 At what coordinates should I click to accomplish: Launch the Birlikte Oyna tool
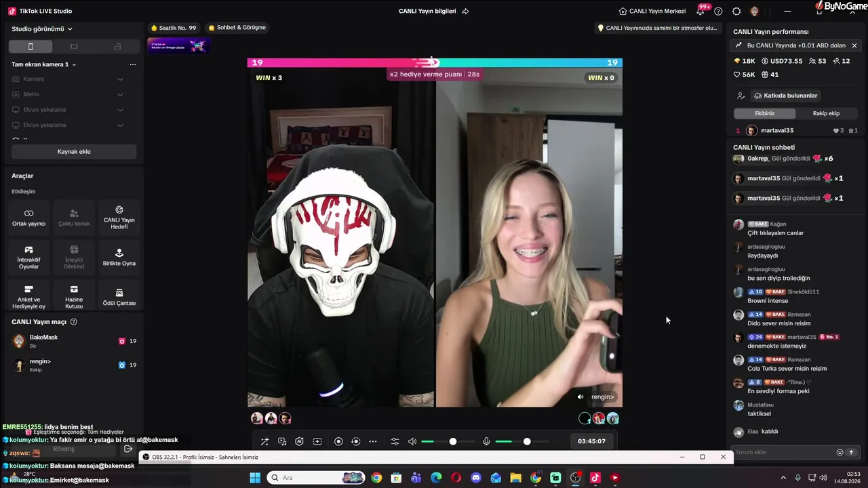(119, 257)
